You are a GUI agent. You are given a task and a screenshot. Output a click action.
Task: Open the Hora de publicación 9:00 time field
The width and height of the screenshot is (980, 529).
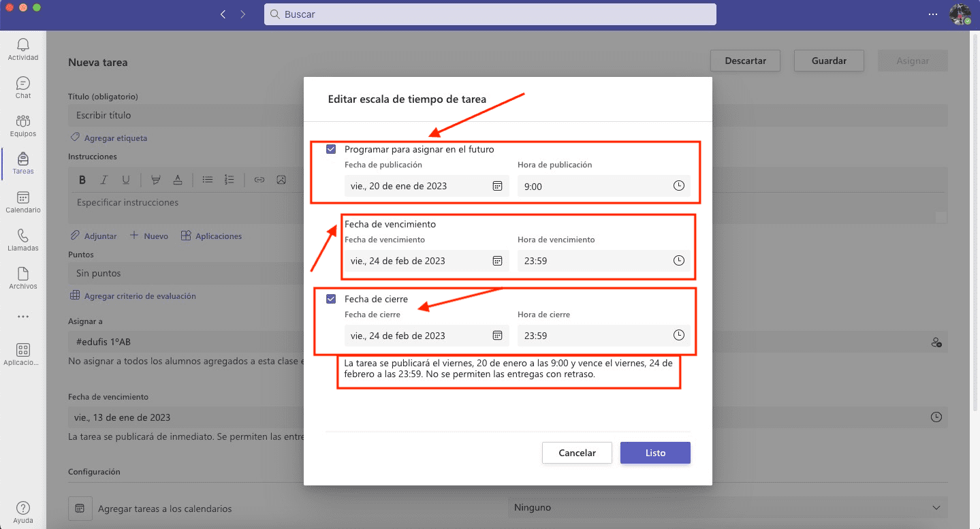pos(592,186)
